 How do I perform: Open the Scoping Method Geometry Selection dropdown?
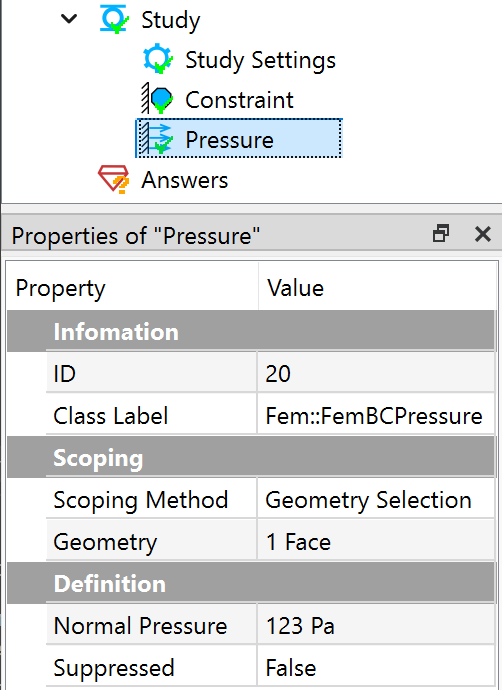coord(376,500)
